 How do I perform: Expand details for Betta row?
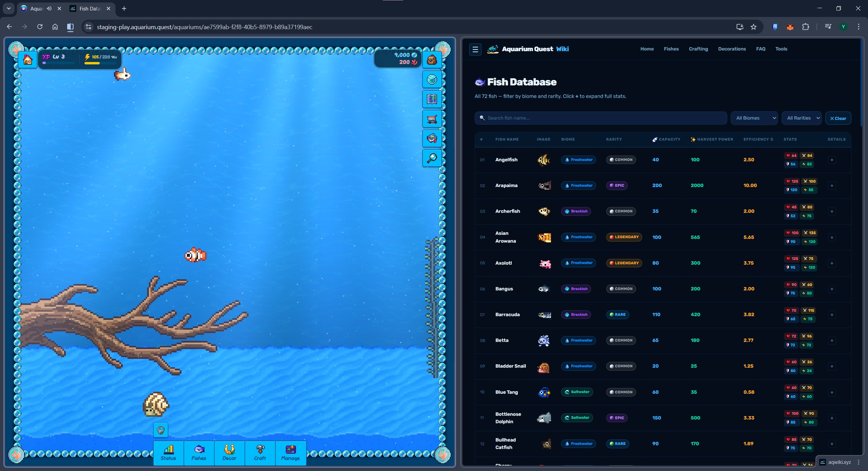click(x=832, y=341)
